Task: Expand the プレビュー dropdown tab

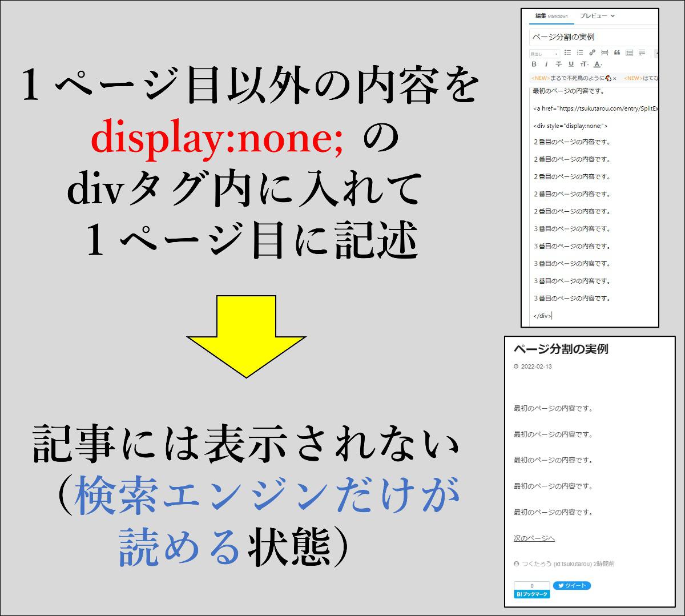Action: coord(597,16)
